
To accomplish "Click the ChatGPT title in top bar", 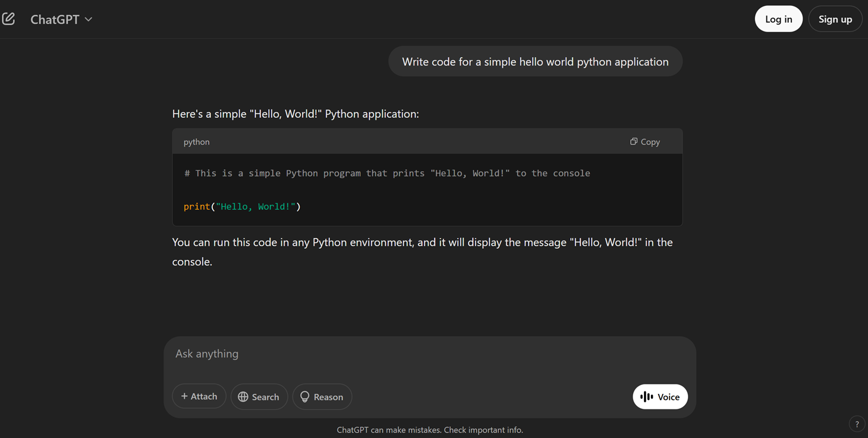I will [x=55, y=18].
